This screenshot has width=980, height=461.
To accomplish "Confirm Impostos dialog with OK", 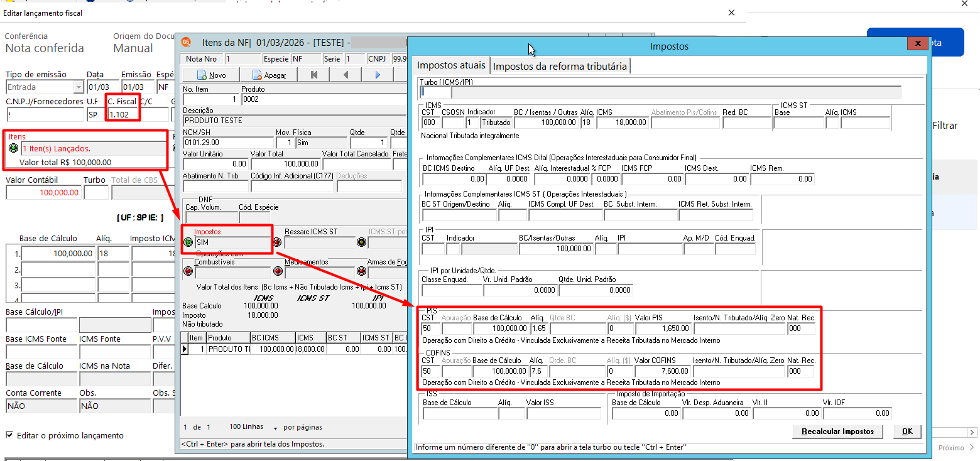I will pos(907,431).
